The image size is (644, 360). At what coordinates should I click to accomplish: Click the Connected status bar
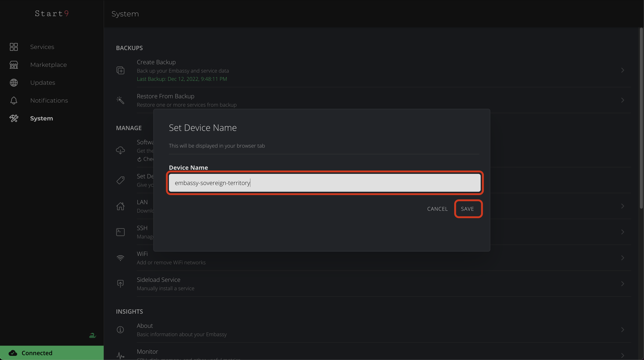[x=52, y=353]
